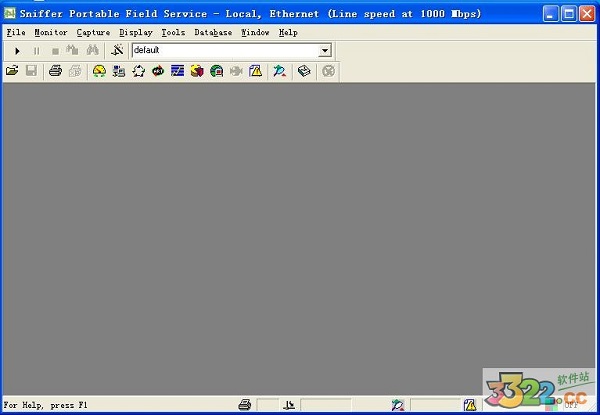Click the Pause capture button
The image size is (600, 415).
point(36,50)
